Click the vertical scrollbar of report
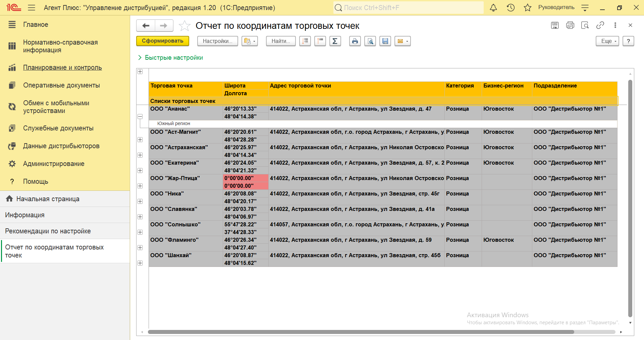 [630, 198]
